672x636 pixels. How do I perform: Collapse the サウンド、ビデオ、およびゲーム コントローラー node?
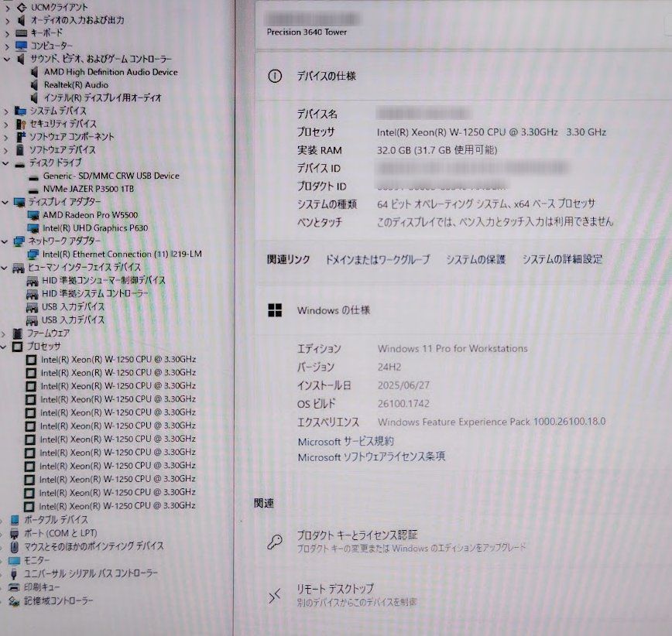6,59
